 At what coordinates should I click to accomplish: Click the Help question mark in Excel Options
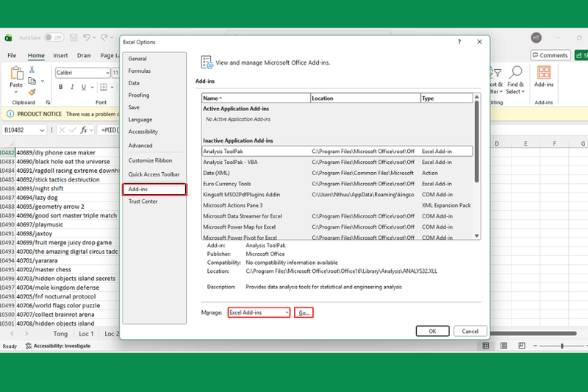coord(459,42)
